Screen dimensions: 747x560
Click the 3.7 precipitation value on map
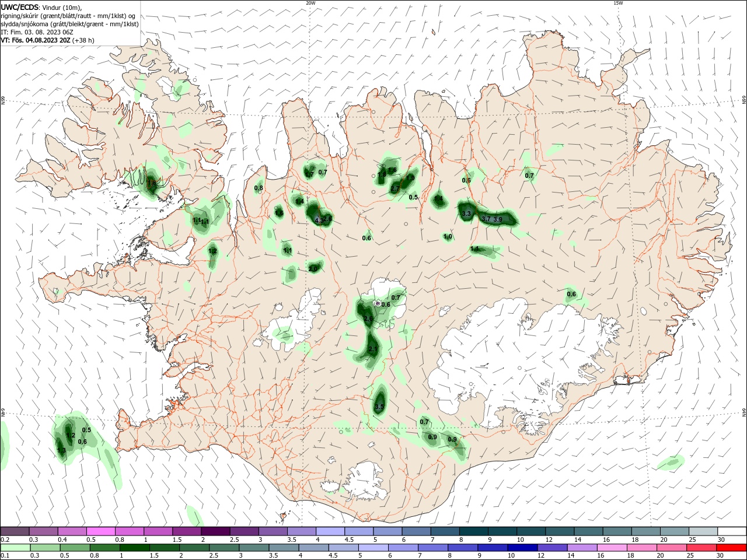click(486, 219)
